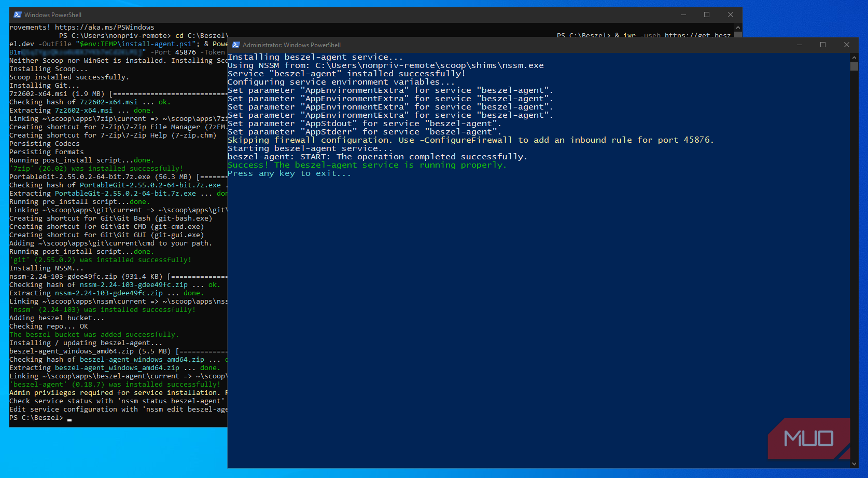Click 'Installing Scoop...' line
The image size is (868, 478).
49,69
